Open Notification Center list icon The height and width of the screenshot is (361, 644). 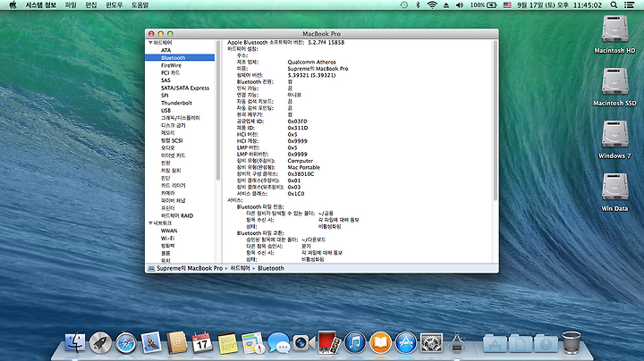[x=629, y=5]
